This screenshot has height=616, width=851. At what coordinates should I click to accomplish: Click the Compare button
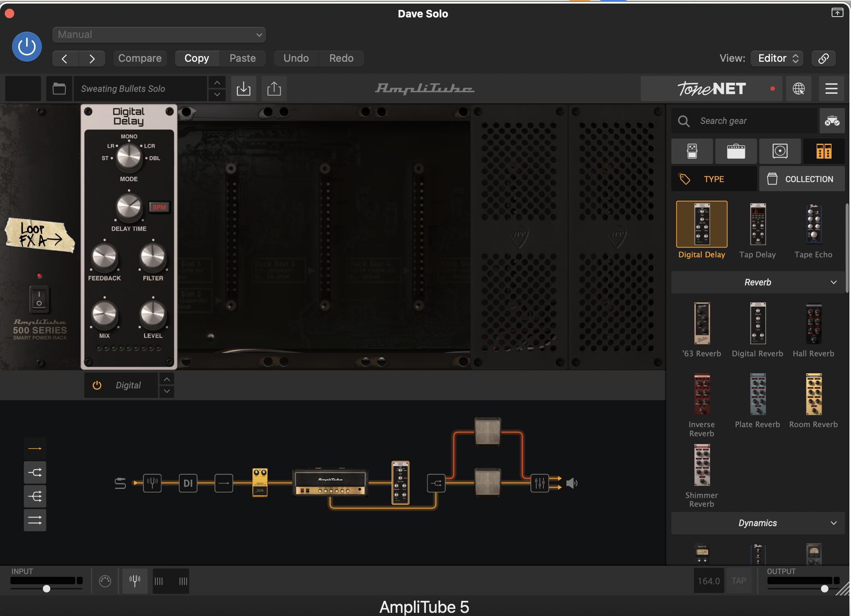click(x=140, y=59)
